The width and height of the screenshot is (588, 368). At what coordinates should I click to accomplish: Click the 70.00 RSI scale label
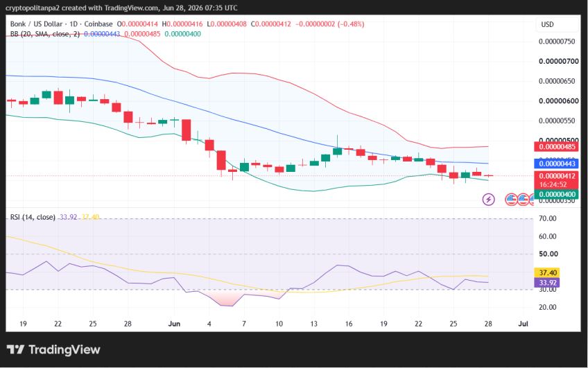(548, 218)
